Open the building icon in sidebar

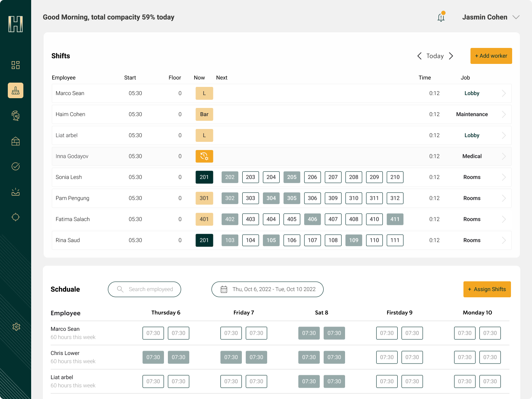click(16, 141)
